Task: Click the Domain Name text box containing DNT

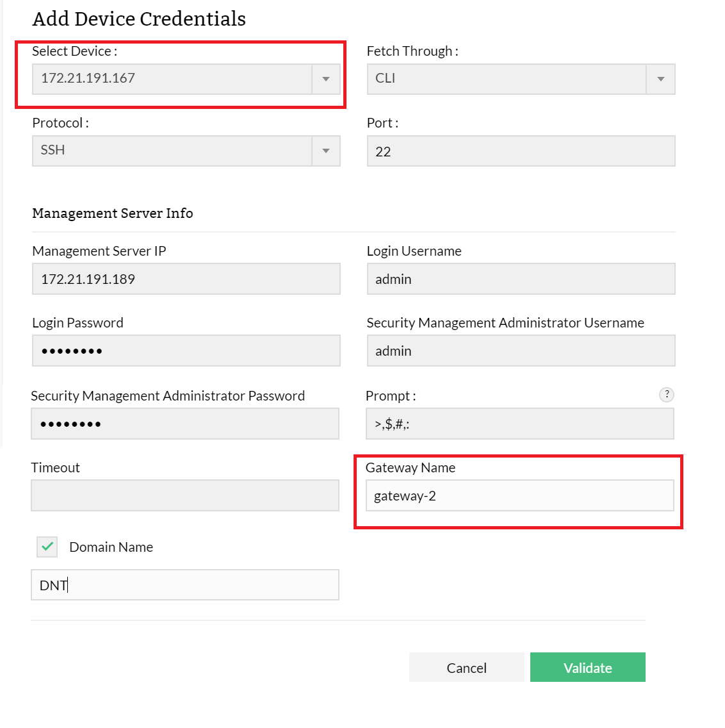Action: point(184,585)
